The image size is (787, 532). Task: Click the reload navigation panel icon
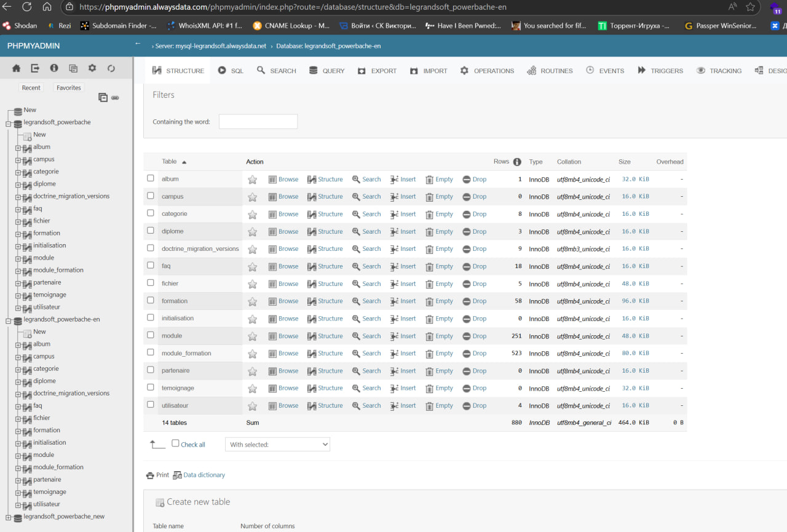pyautogui.click(x=111, y=68)
